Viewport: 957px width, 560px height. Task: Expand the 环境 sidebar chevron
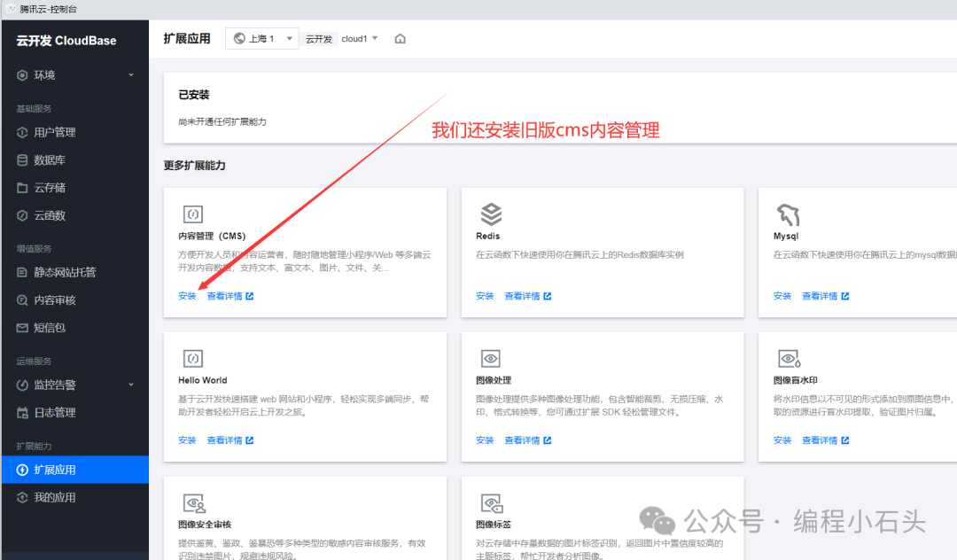[130, 75]
